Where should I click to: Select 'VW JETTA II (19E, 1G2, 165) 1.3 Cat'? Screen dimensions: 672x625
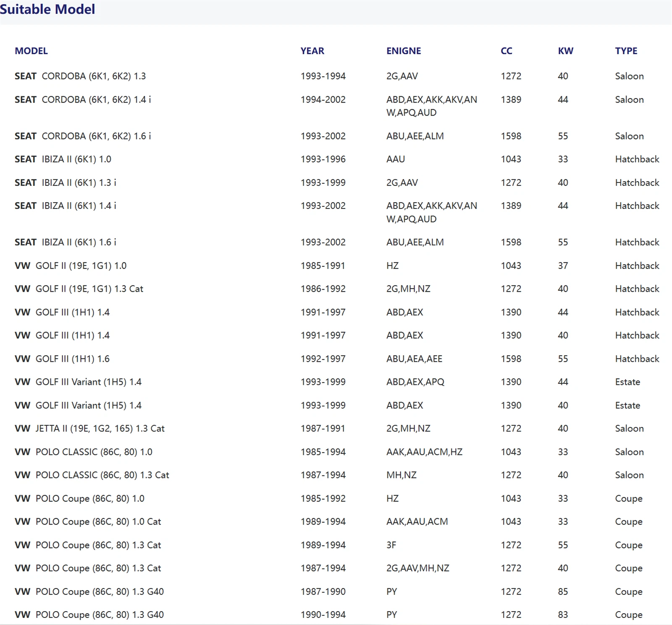click(x=89, y=429)
